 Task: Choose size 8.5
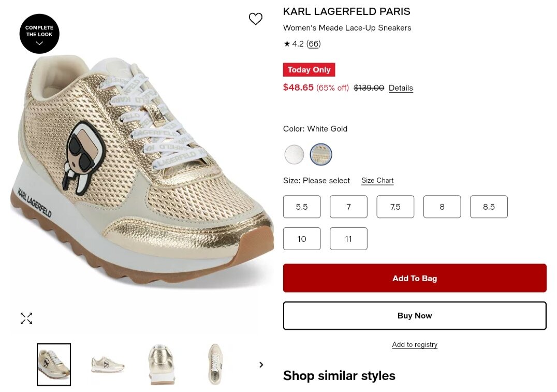point(489,207)
